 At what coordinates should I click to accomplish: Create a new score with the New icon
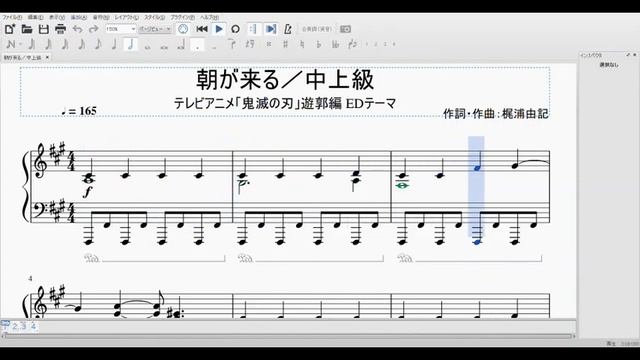[x=10, y=29]
